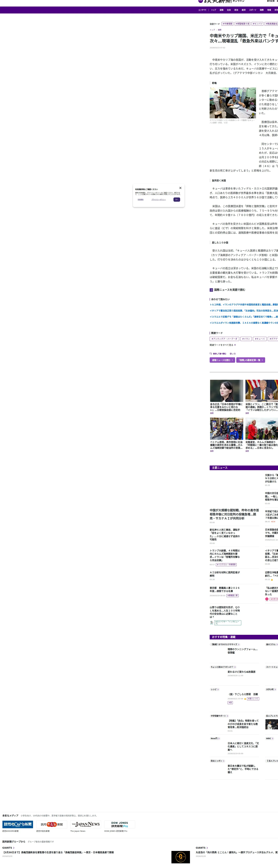Select the 社会 navigation item
278x868 pixels.
coord(229,10)
